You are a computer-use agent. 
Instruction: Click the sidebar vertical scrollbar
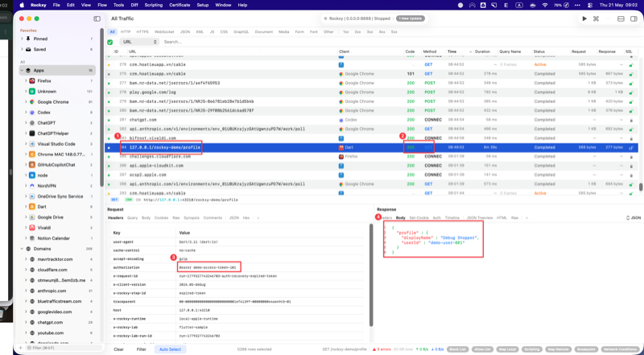(101, 107)
